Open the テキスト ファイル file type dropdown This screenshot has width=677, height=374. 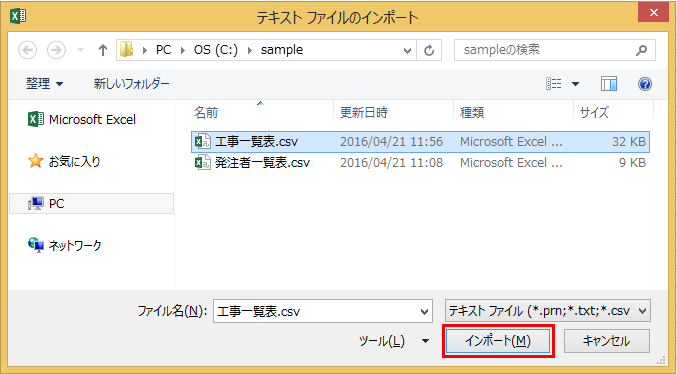click(547, 311)
